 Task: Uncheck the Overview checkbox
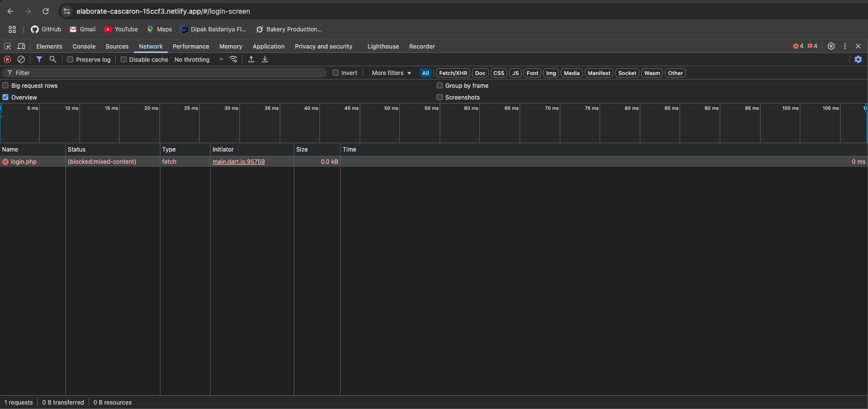(5, 97)
